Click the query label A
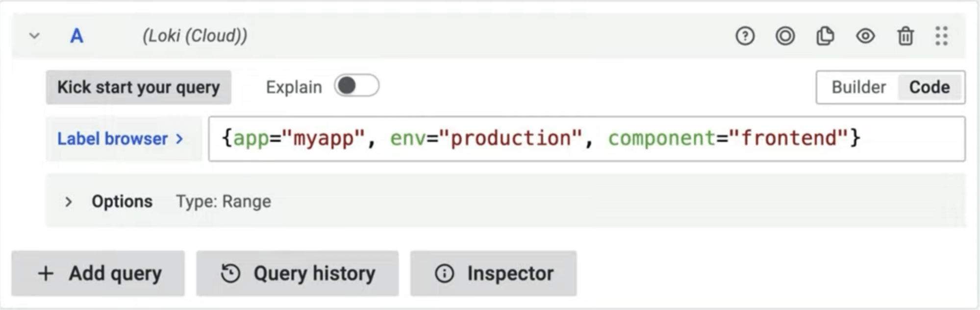The image size is (980, 310). (x=76, y=36)
